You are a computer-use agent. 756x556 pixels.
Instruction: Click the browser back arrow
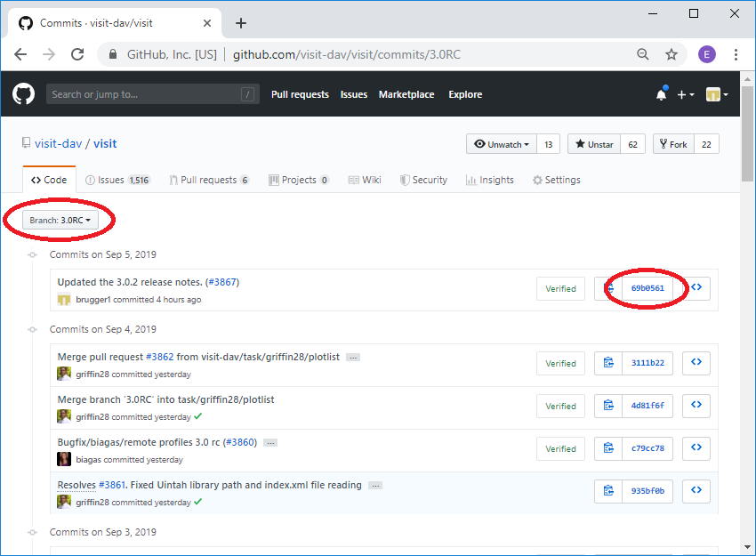tap(20, 54)
